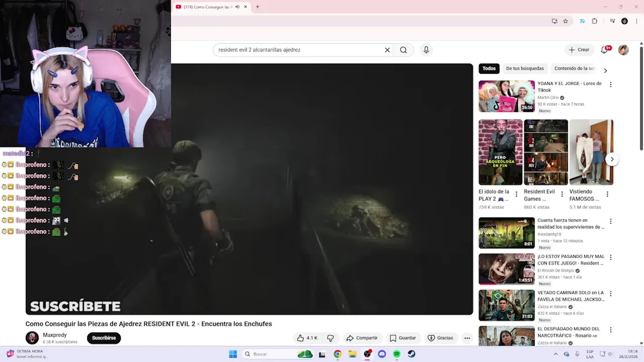
Task: Open a new browser tab
Action: tap(258, 7)
